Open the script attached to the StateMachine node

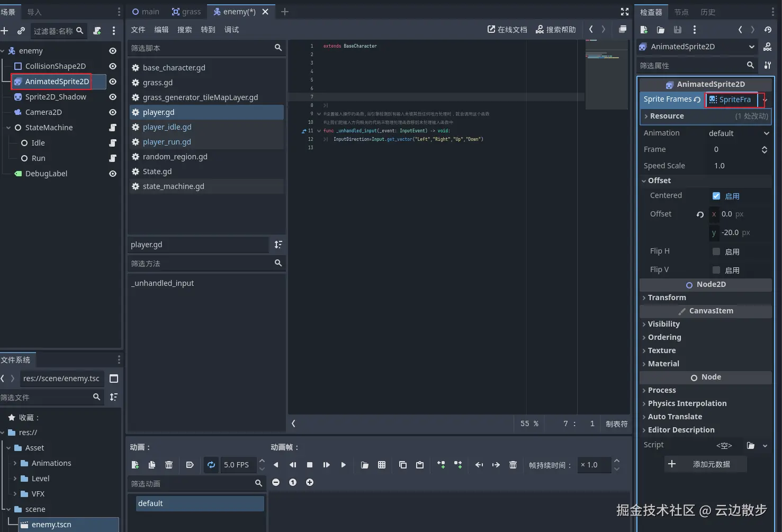click(x=113, y=128)
